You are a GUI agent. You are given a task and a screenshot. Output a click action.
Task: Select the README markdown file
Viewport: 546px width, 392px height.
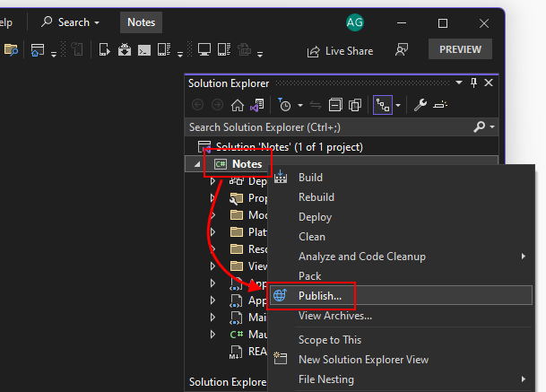pyautogui.click(x=248, y=352)
